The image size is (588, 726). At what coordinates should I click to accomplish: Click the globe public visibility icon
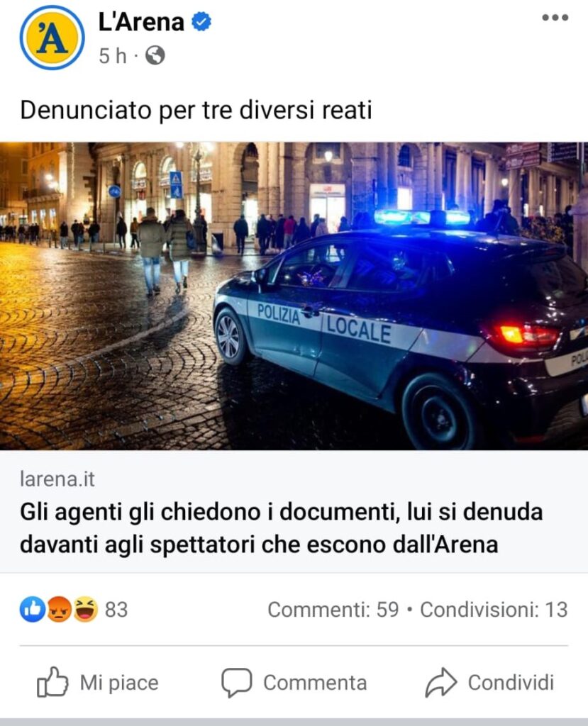[155, 55]
